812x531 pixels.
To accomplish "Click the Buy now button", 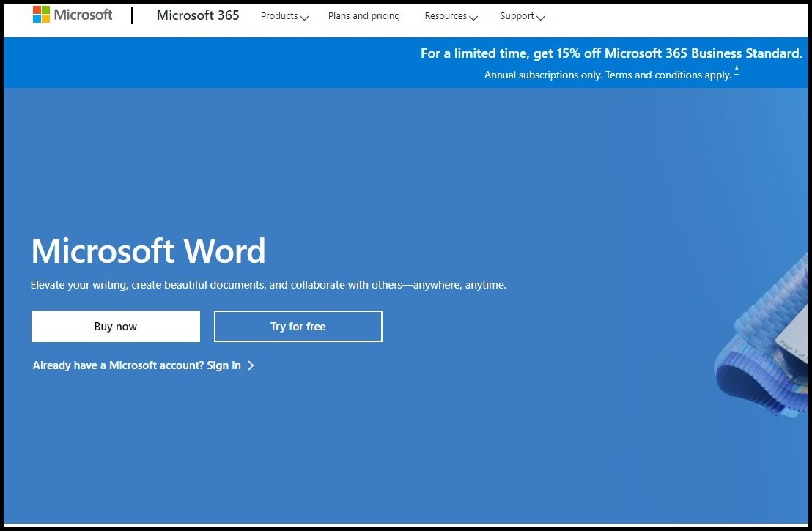I will 116,326.
